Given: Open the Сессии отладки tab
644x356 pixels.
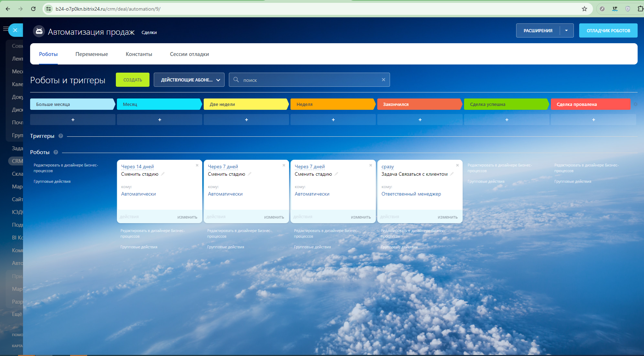Looking at the screenshot, I should pos(189,54).
